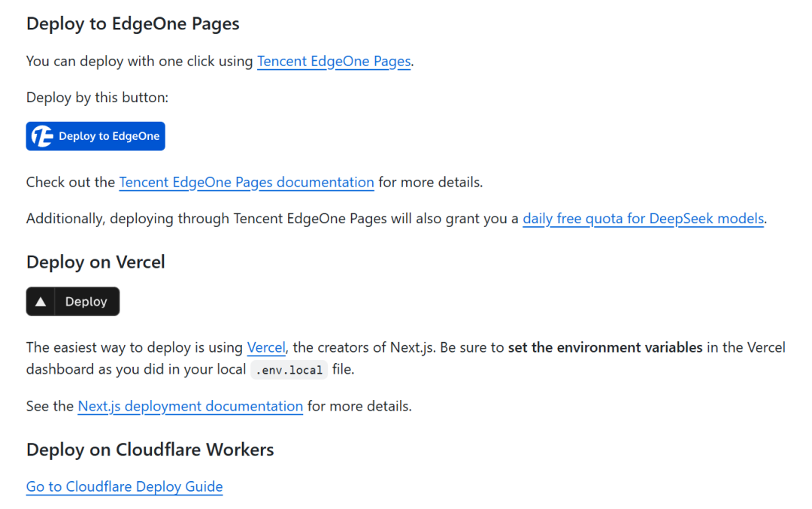The width and height of the screenshot is (812, 509).
Task: Go to Cloudflare Deploy Guide link
Action: pos(124,486)
